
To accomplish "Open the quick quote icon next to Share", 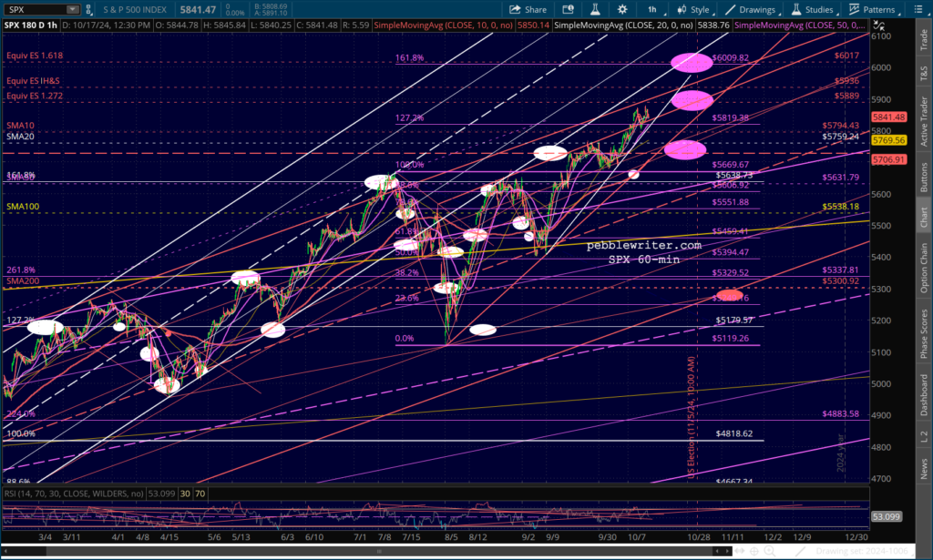I will point(568,9).
